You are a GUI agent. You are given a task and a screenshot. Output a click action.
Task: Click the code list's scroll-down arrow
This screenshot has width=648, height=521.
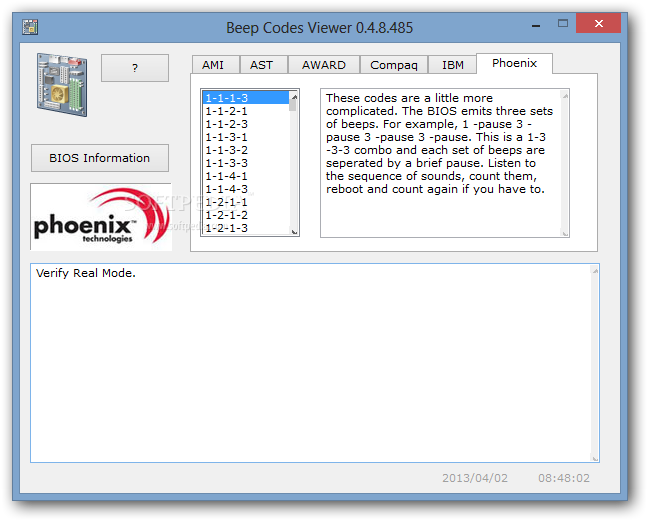click(x=294, y=232)
